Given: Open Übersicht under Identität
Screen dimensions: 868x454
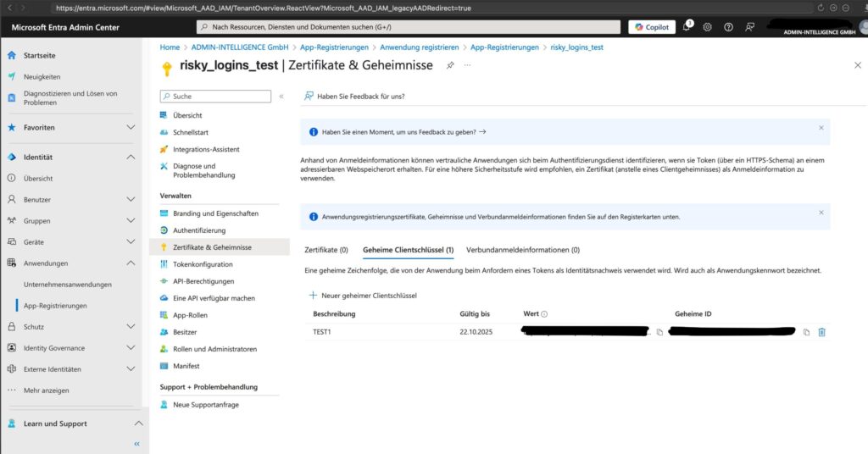Looking at the screenshot, I should pos(38,179).
